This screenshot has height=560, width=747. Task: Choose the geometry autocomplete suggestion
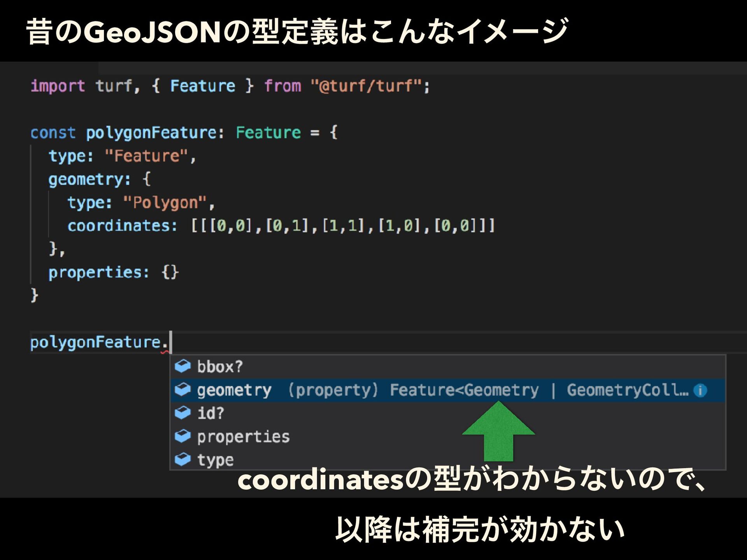tap(234, 390)
